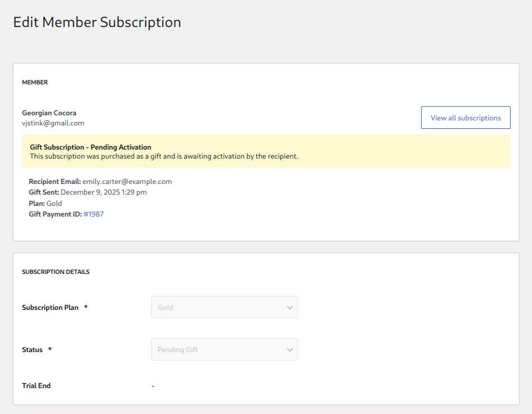Click the member name Georgian Cocora

(49, 113)
